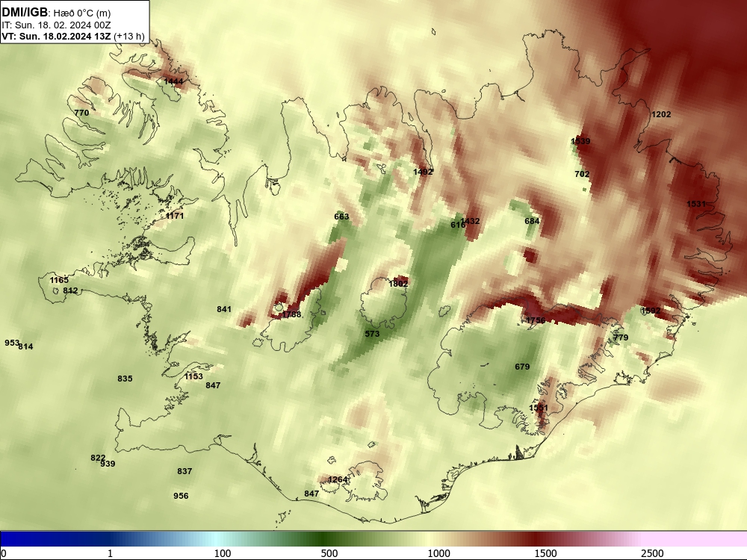
Task: Click the 679 height value
Action: 522,367
